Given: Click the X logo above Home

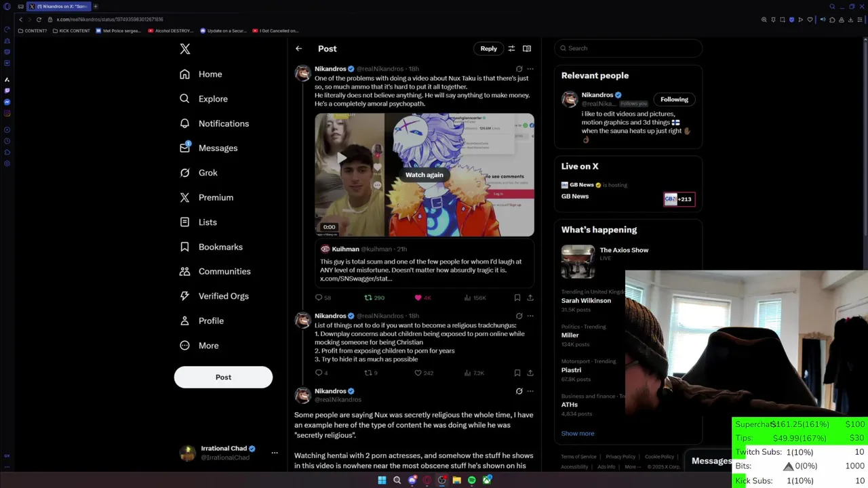Looking at the screenshot, I should pos(184,49).
